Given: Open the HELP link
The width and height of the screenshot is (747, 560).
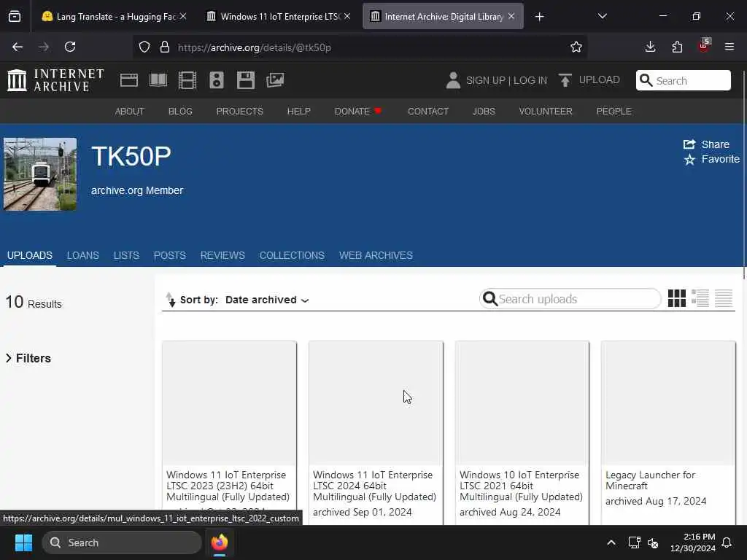Looking at the screenshot, I should tap(298, 111).
